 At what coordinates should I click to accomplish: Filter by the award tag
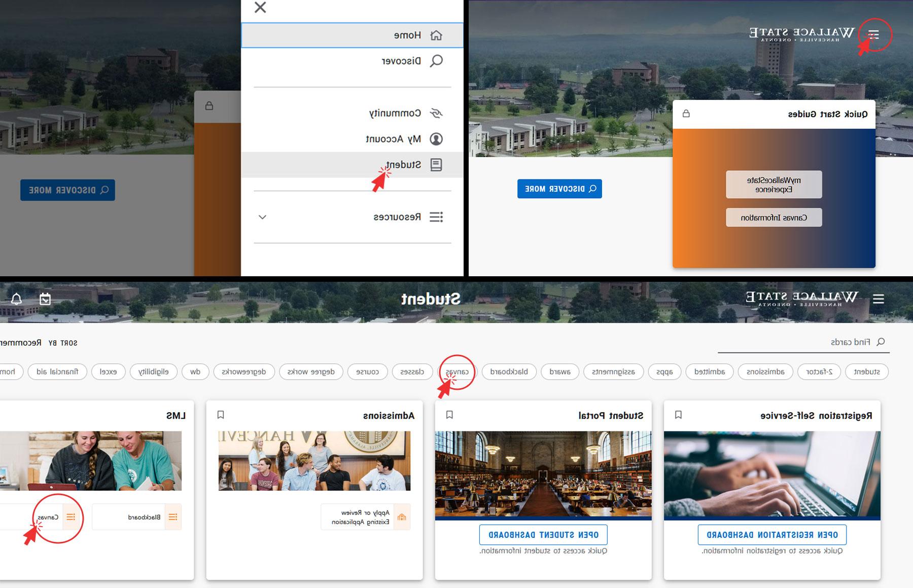[560, 372]
